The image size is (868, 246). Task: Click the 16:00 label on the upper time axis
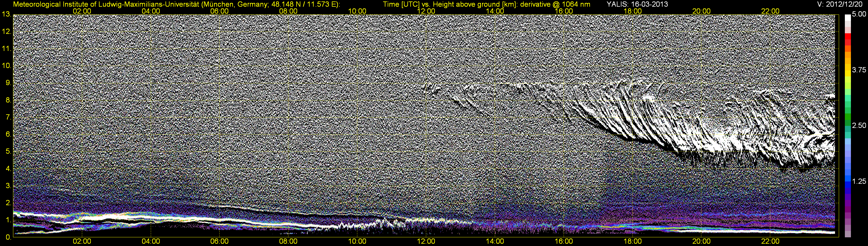point(564,11)
